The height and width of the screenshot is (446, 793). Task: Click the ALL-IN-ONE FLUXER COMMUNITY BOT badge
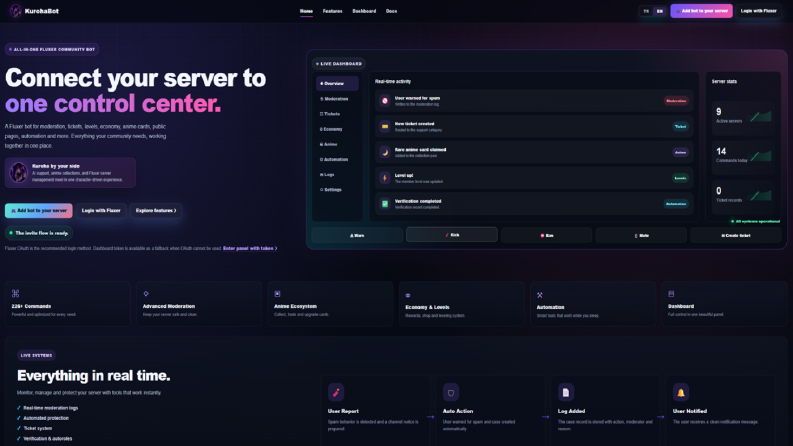52,49
